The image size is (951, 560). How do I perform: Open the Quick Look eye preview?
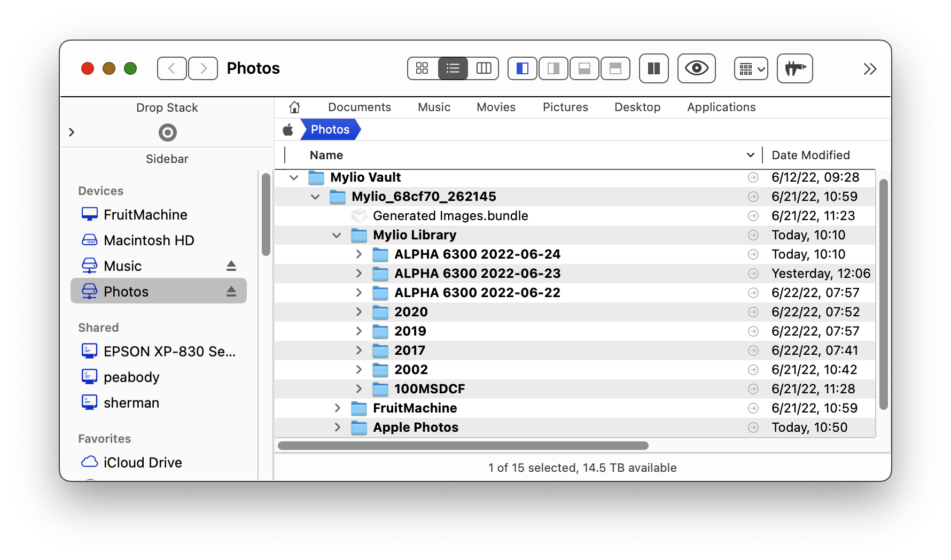[696, 68]
